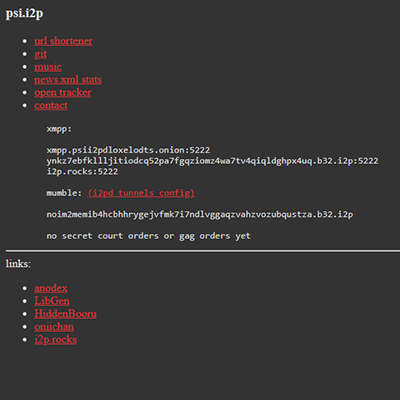Visit the anodex link
The image size is (400, 400).
pyautogui.click(x=51, y=288)
